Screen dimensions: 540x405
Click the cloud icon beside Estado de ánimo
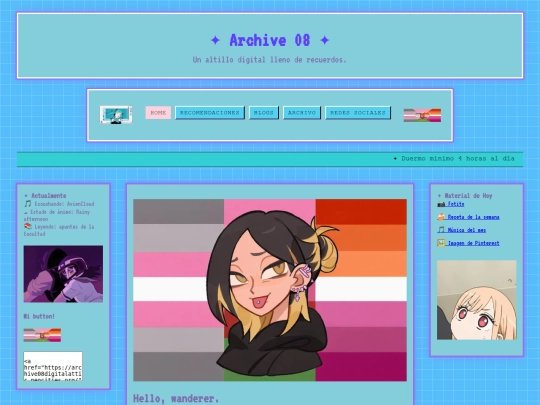coord(26,212)
